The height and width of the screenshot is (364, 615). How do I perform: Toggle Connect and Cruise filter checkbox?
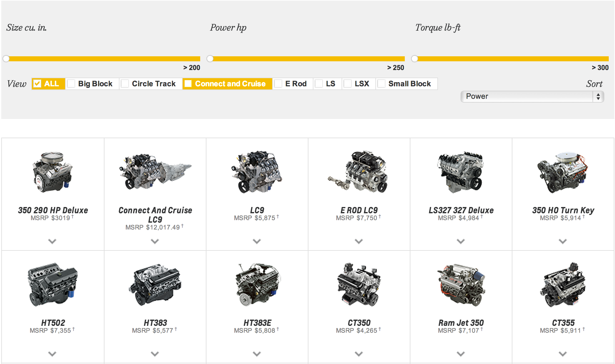pyautogui.click(x=188, y=84)
